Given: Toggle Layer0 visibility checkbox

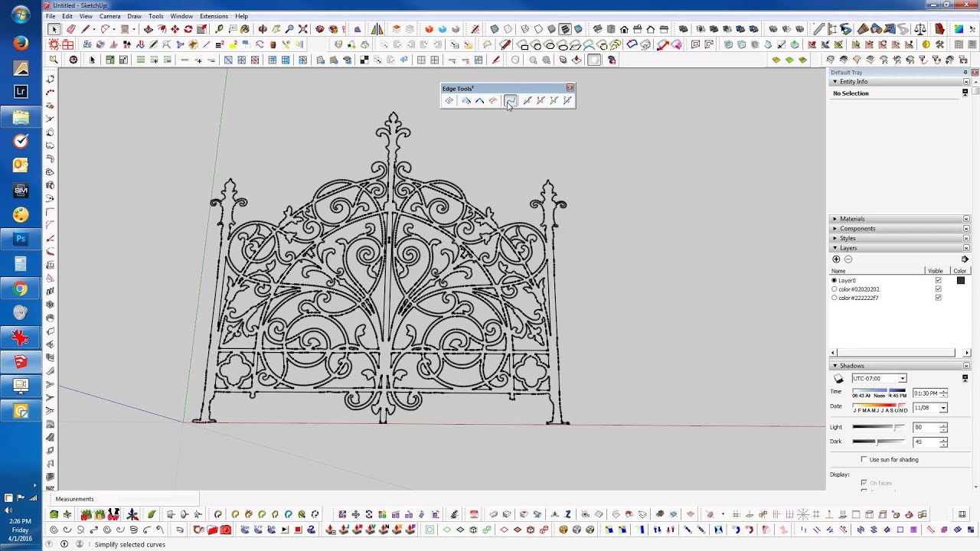Looking at the screenshot, I should click(938, 280).
